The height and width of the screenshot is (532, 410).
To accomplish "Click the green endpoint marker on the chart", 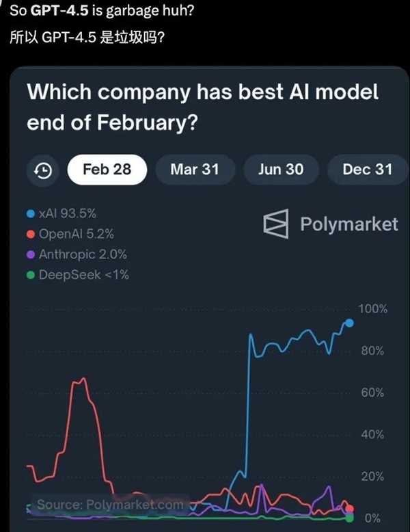I will click(x=350, y=518).
